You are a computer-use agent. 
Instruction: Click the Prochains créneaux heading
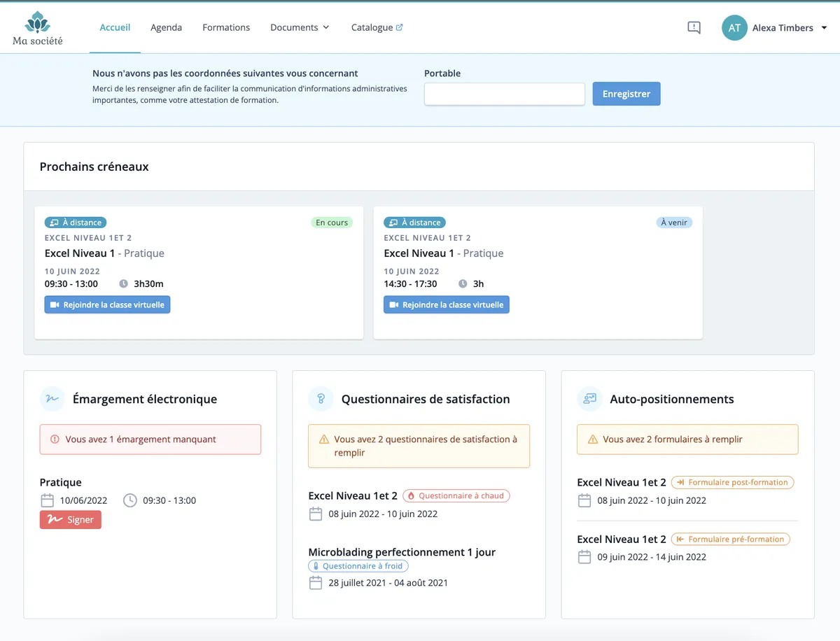[94, 167]
